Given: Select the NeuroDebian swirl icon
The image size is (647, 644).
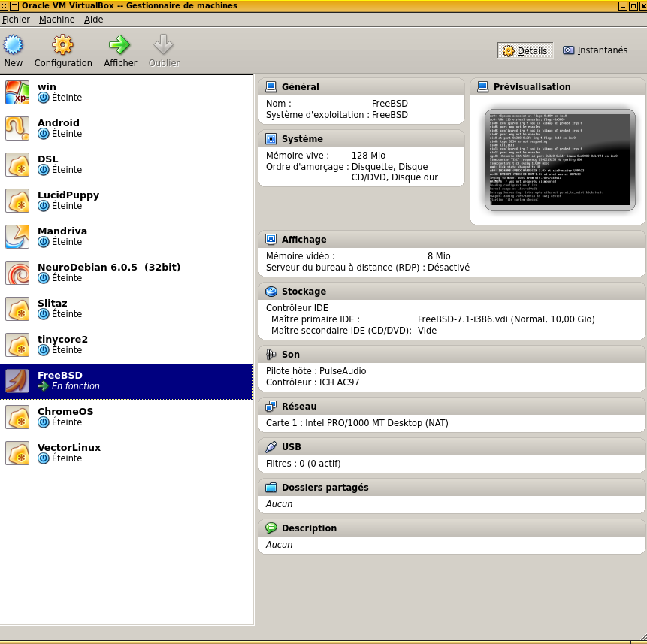Looking at the screenshot, I should (17, 273).
